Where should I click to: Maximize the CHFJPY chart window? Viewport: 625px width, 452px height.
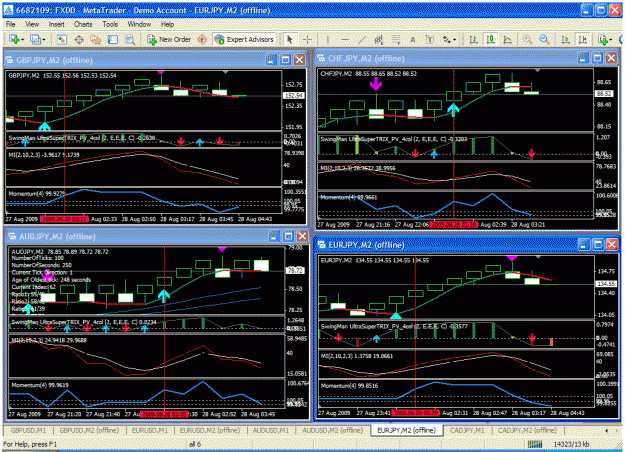coord(597,59)
